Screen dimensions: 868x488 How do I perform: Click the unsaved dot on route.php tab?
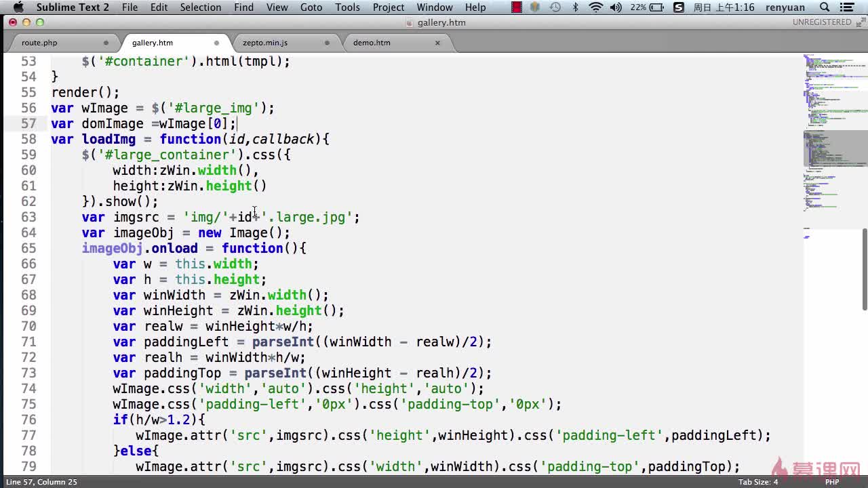106,43
